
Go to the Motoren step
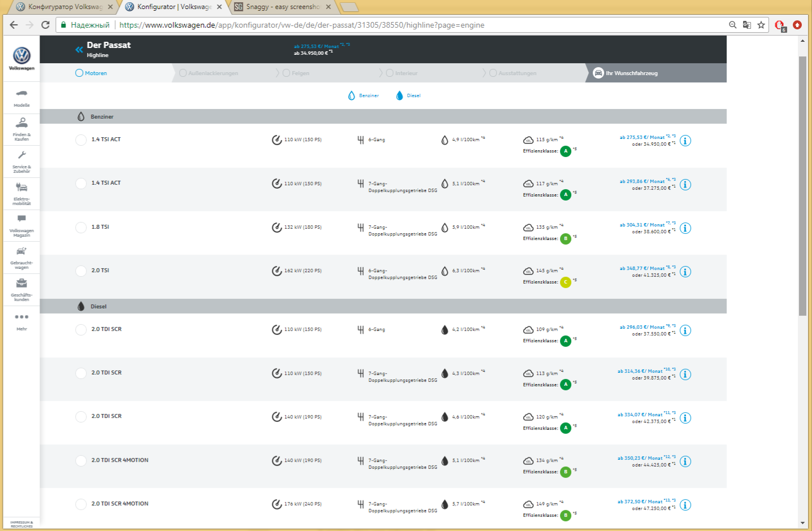[x=91, y=73]
